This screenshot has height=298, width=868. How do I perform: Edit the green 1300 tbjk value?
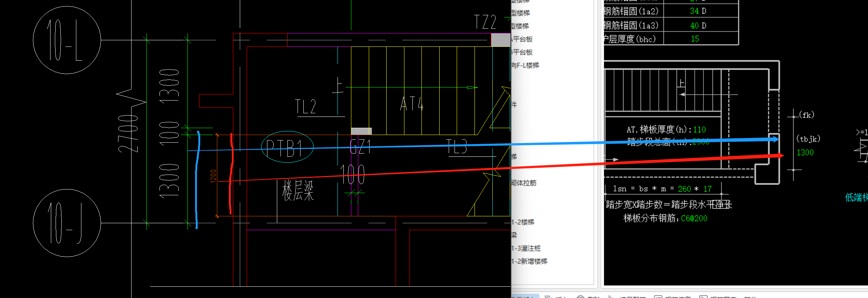805,152
